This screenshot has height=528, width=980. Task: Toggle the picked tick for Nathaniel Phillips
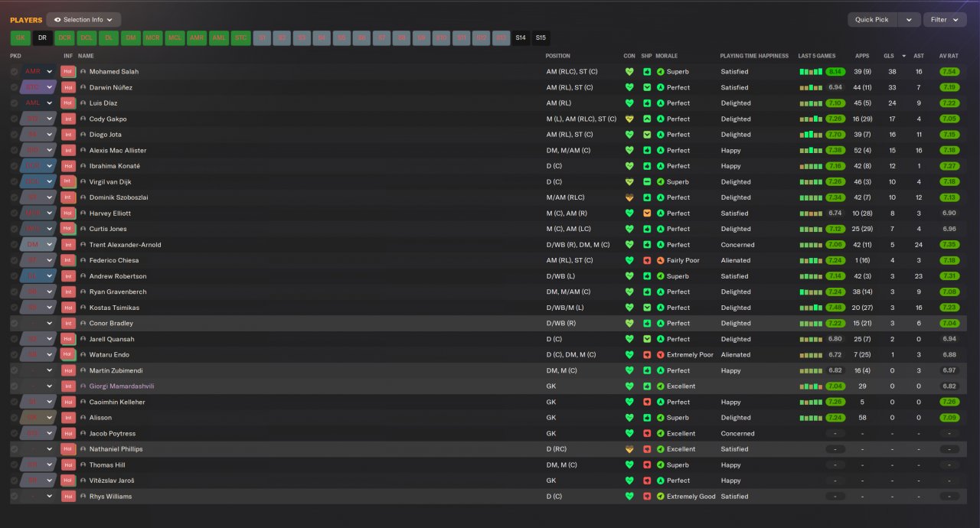[x=14, y=449]
